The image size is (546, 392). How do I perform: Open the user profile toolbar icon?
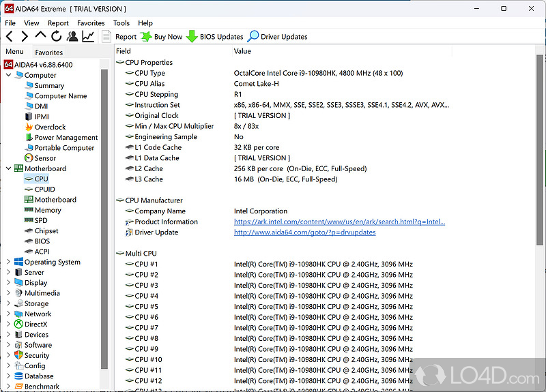pos(72,37)
